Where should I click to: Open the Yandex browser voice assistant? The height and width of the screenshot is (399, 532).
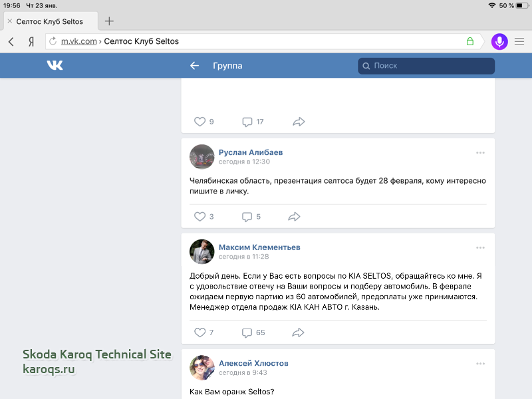coord(499,41)
